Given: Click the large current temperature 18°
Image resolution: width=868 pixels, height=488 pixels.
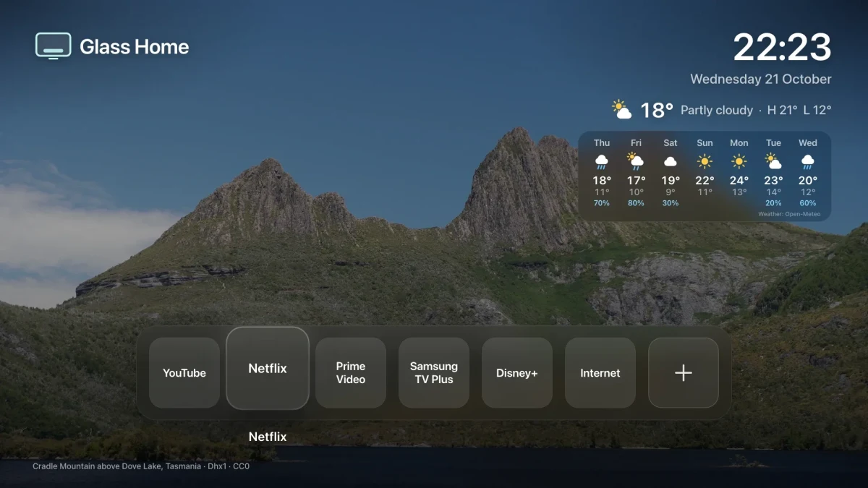Looking at the screenshot, I should pyautogui.click(x=657, y=110).
